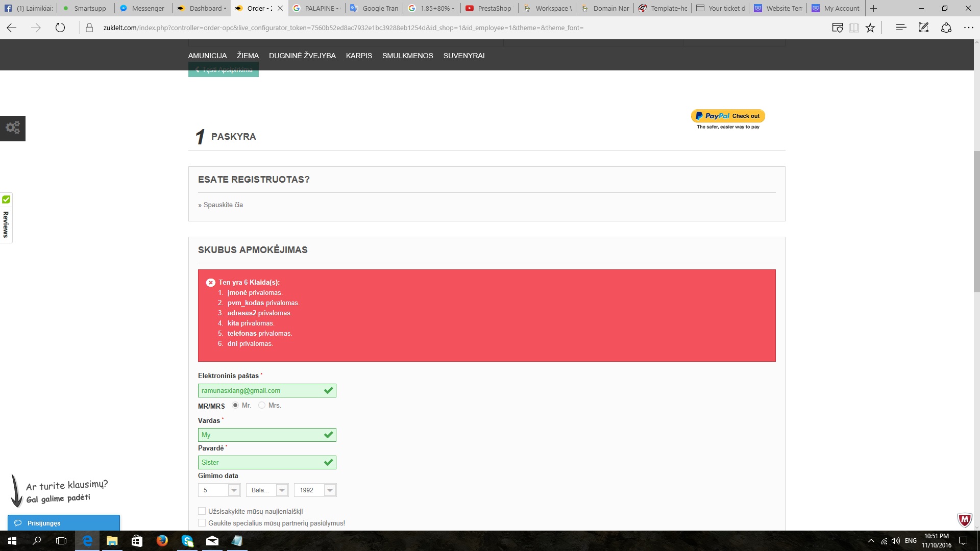Click the page vertical scrollbar thumb
This screenshot has height=551, width=980.
tap(976, 220)
